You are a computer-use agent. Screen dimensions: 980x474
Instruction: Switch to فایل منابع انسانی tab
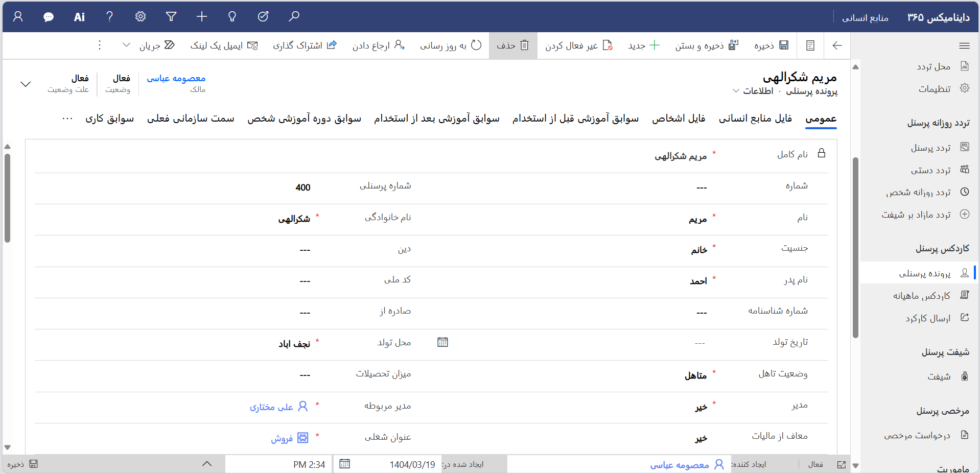pos(755,118)
